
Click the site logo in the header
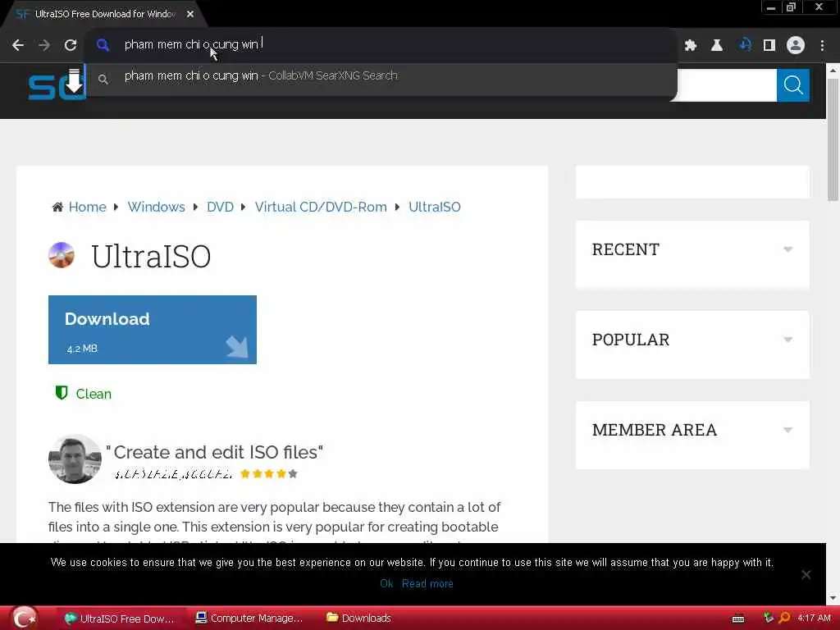point(57,84)
